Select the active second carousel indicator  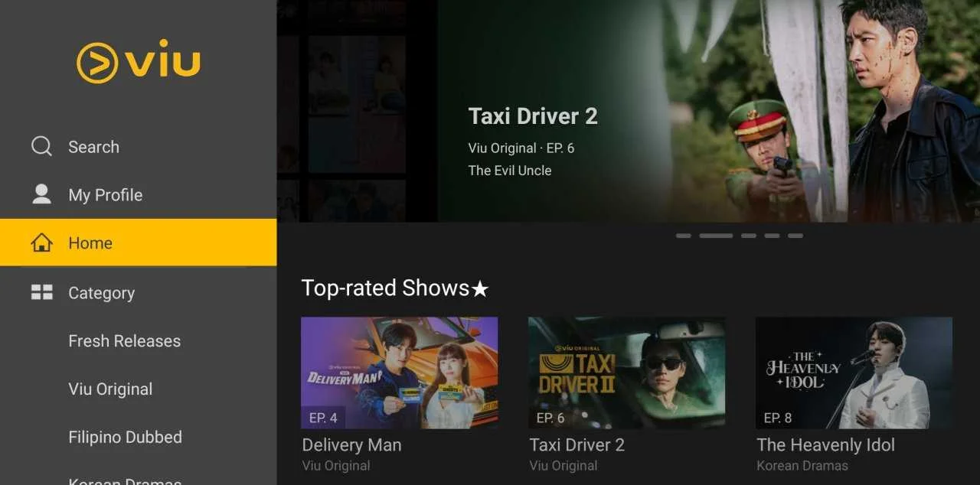pyautogui.click(x=716, y=236)
